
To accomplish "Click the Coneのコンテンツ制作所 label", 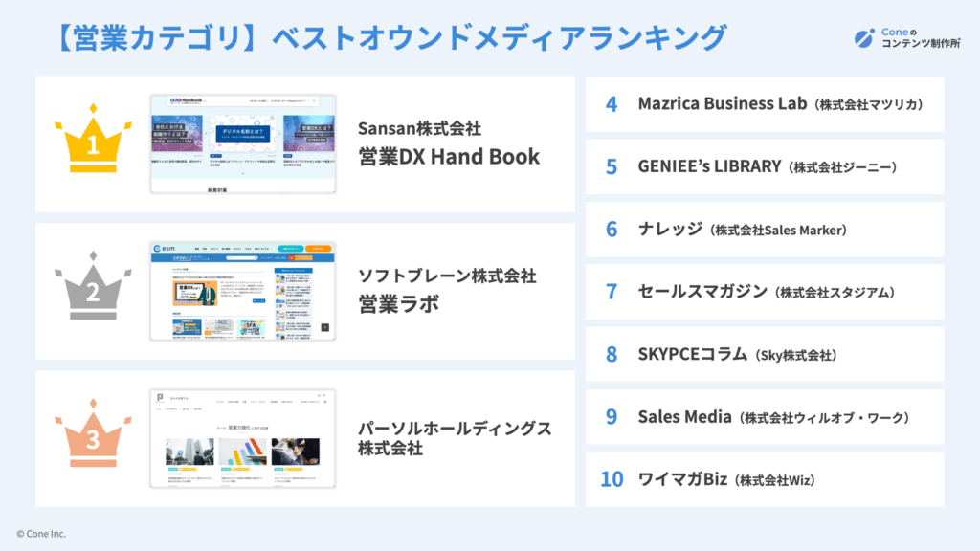I will pos(921,38).
